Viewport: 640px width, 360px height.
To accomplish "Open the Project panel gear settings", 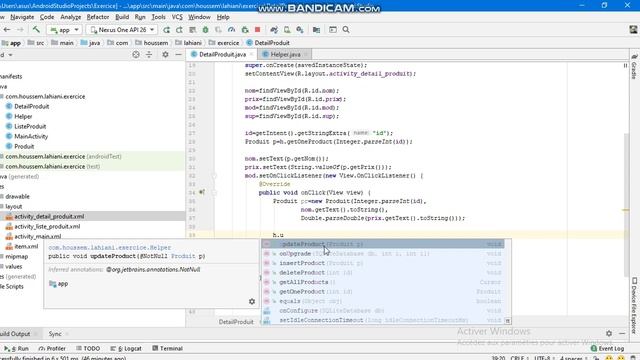I will click(165, 55).
